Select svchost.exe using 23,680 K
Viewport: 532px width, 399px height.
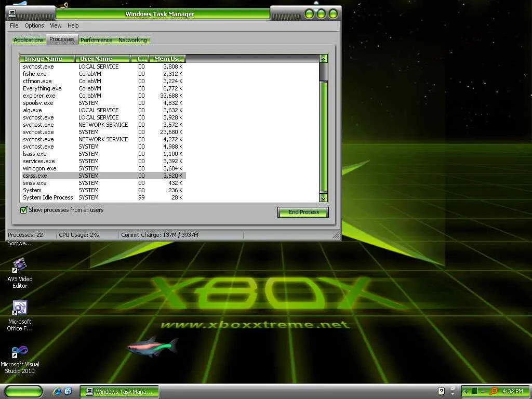103,132
